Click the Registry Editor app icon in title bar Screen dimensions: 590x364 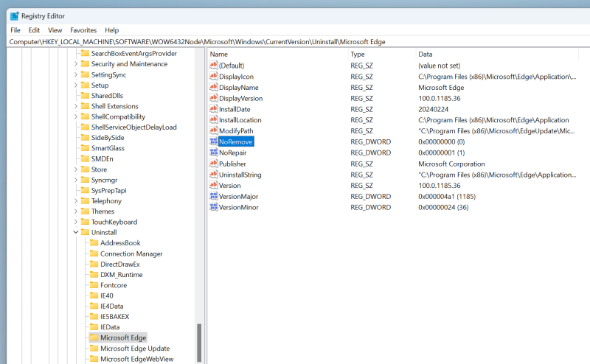(14, 15)
